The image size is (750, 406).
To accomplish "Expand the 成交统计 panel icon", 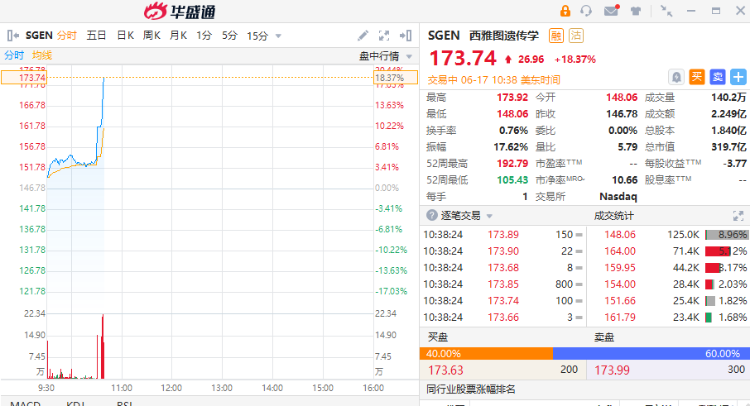I will pos(738,216).
